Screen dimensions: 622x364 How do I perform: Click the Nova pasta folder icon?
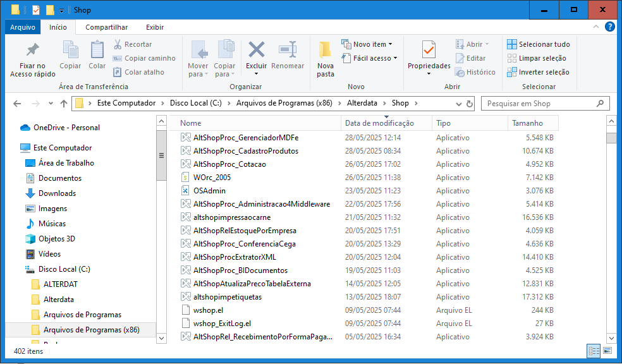coord(326,50)
